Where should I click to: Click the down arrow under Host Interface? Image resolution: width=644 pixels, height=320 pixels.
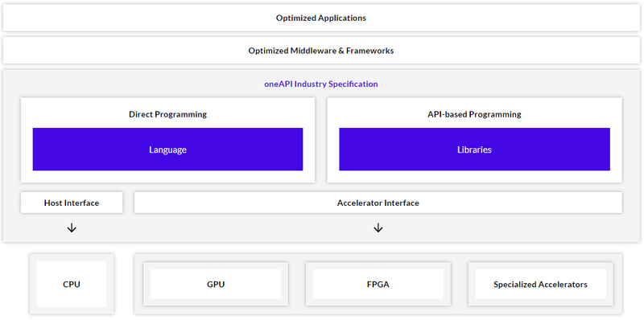(72, 228)
